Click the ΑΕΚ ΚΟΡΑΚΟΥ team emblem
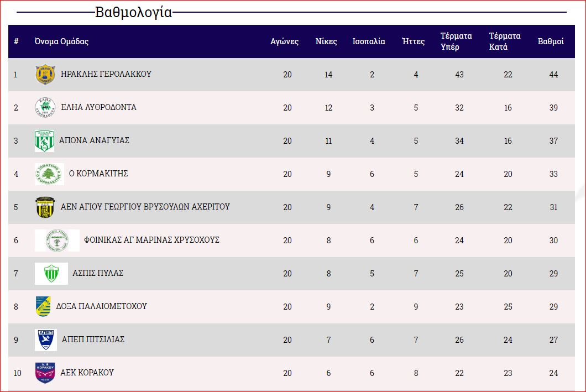 (x=45, y=373)
